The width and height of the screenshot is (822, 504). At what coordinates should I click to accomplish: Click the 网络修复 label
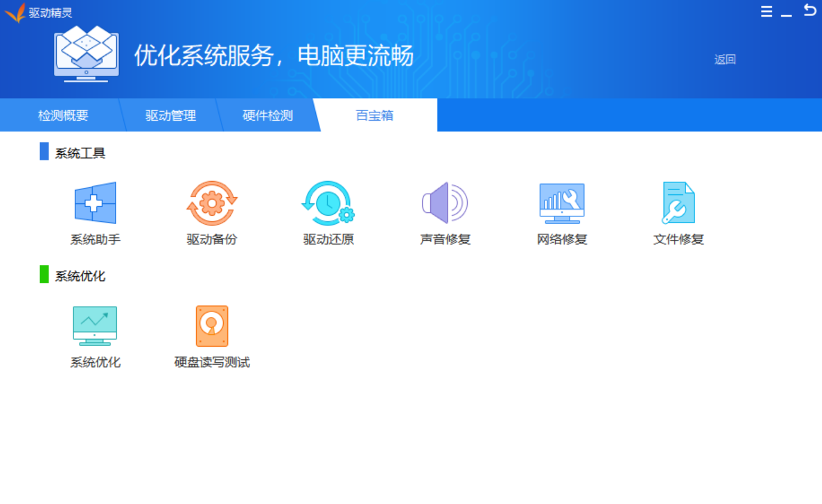tap(562, 240)
